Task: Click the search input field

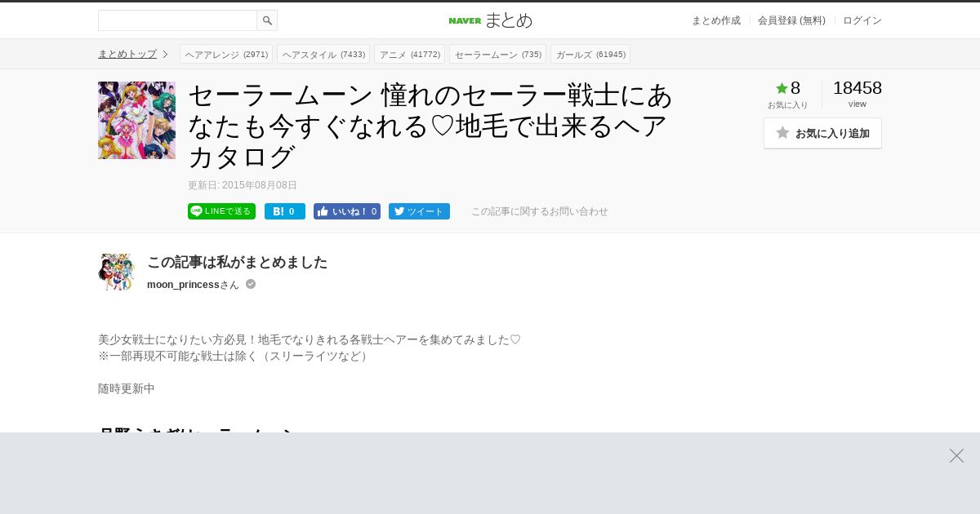Action: pos(177,20)
